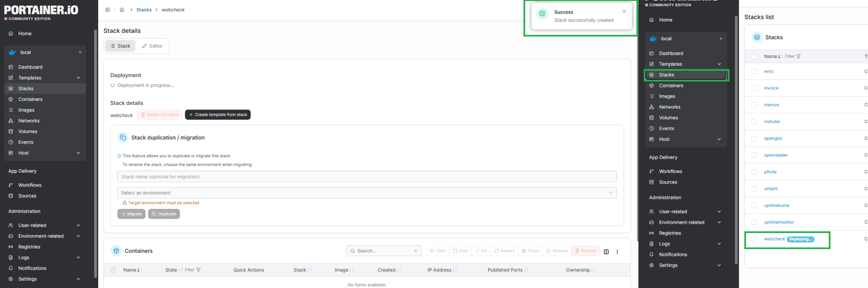Select the Stack tab
The height and width of the screenshot is (288, 868).
tap(120, 46)
